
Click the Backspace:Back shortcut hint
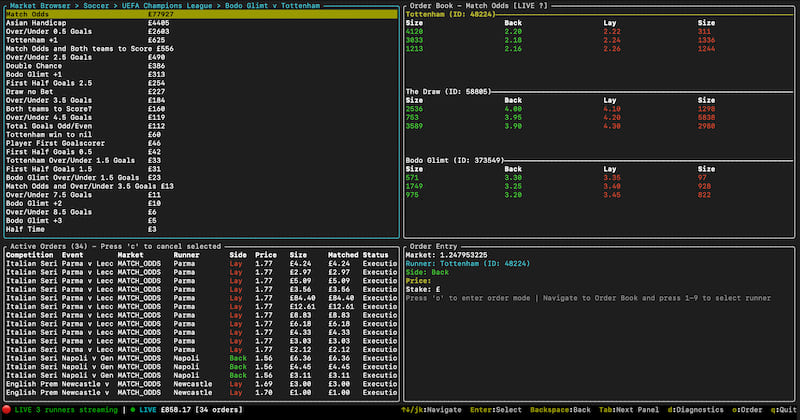click(560, 410)
